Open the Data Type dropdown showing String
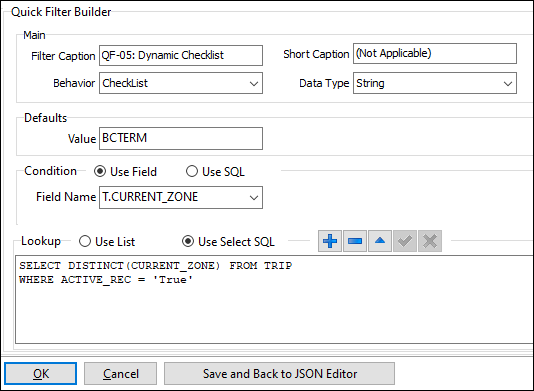 tap(435, 83)
